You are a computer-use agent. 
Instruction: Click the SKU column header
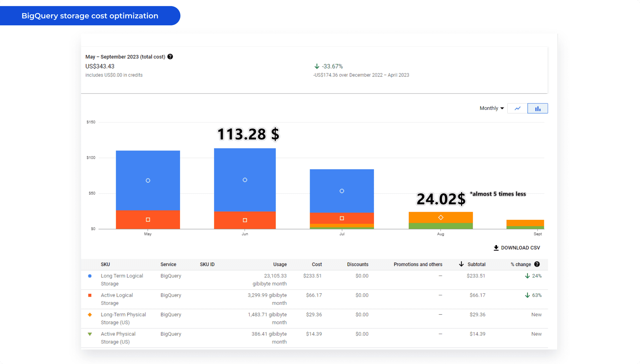pyautogui.click(x=105, y=264)
